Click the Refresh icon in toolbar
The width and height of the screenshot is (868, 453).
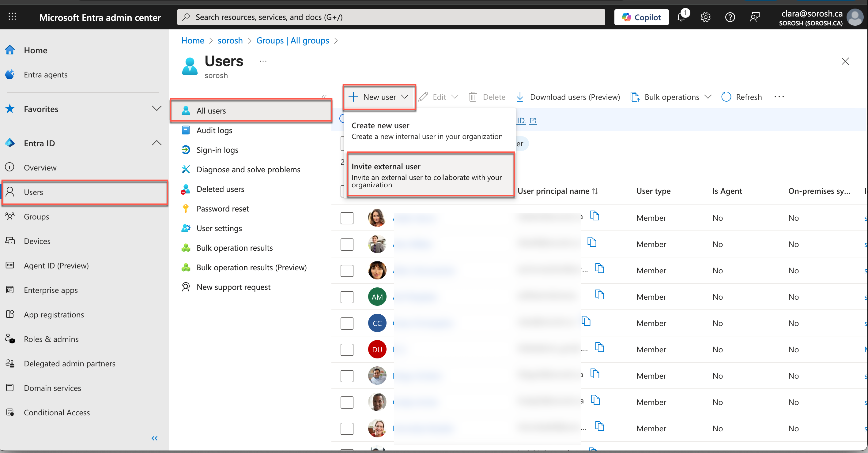point(726,97)
